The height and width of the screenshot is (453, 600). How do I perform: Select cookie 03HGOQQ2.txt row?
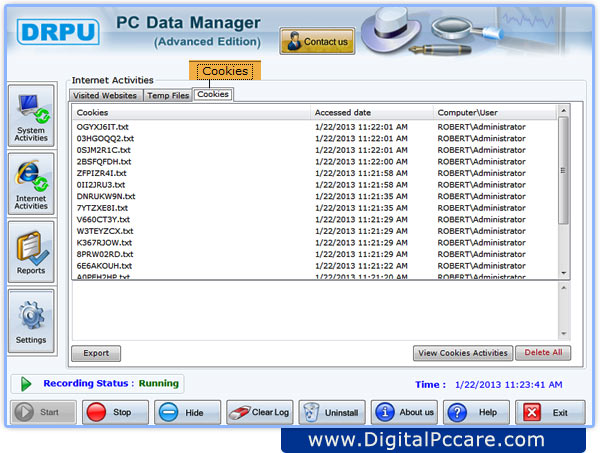coord(315,138)
